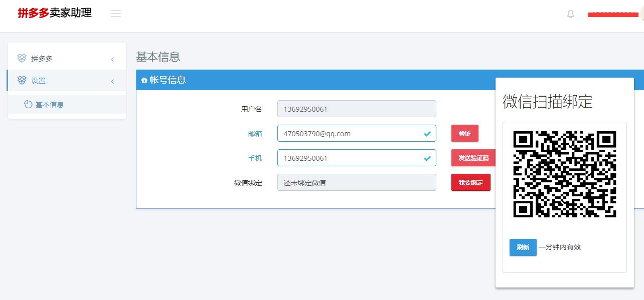This screenshot has width=644, height=300.
Task: Click the gift icon beside 帐号信息
Action: click(x=144, y=80)
